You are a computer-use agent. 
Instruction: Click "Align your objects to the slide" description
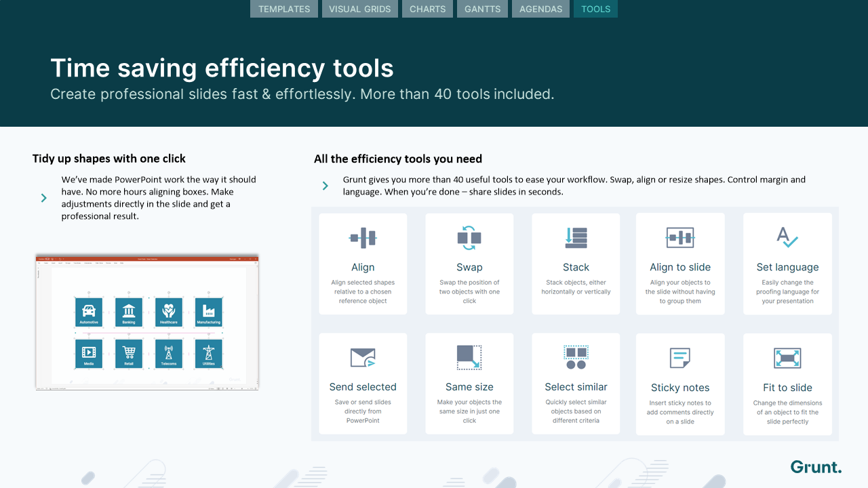(680, 291)
